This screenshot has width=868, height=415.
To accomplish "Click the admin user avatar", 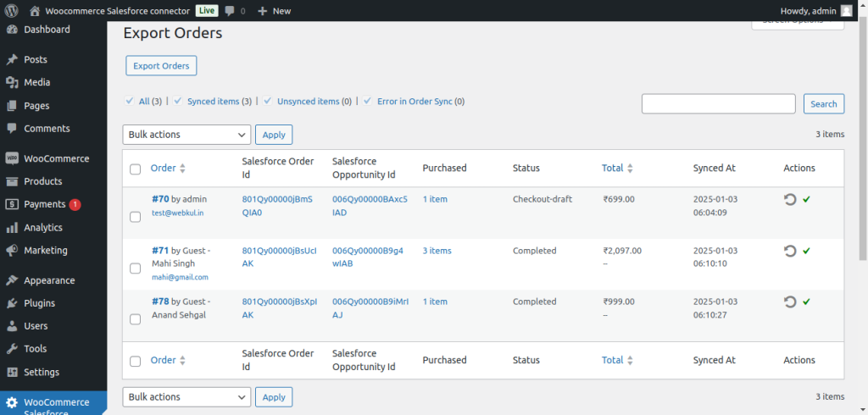I will click(846, 11).
